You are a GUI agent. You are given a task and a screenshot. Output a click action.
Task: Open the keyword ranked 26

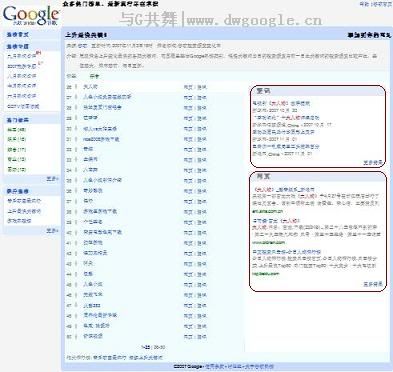90,87
